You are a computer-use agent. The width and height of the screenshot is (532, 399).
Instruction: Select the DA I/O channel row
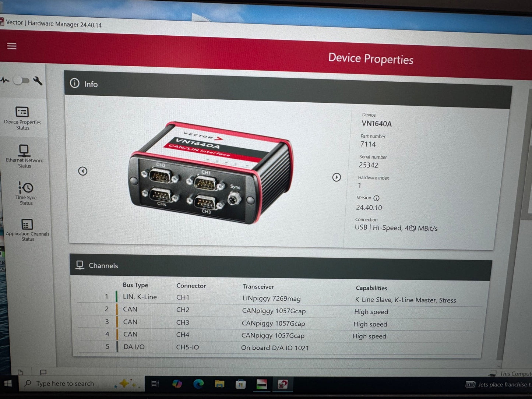[278, 347]
